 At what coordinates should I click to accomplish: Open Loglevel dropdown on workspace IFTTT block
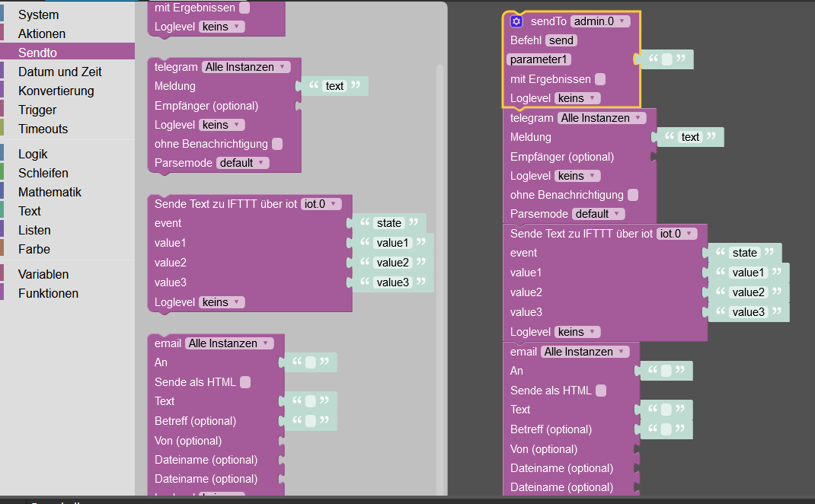(x=577, y=332)
